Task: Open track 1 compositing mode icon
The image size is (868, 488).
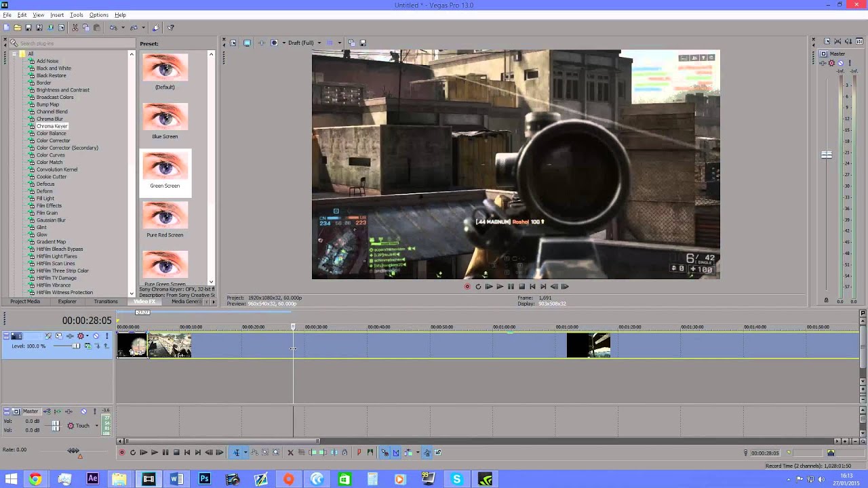Action: (87, 346)
